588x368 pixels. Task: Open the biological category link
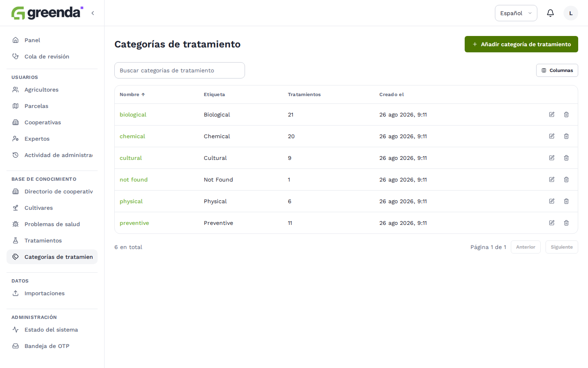[133, 114]
